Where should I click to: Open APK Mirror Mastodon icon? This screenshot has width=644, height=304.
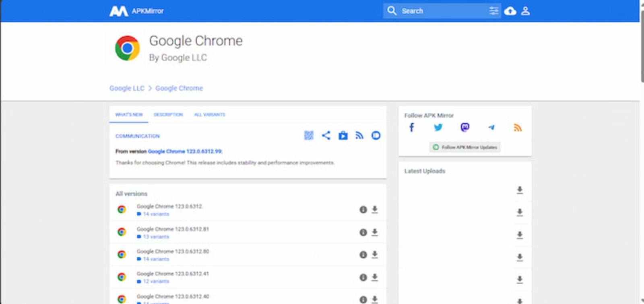(x=465, y=128)
